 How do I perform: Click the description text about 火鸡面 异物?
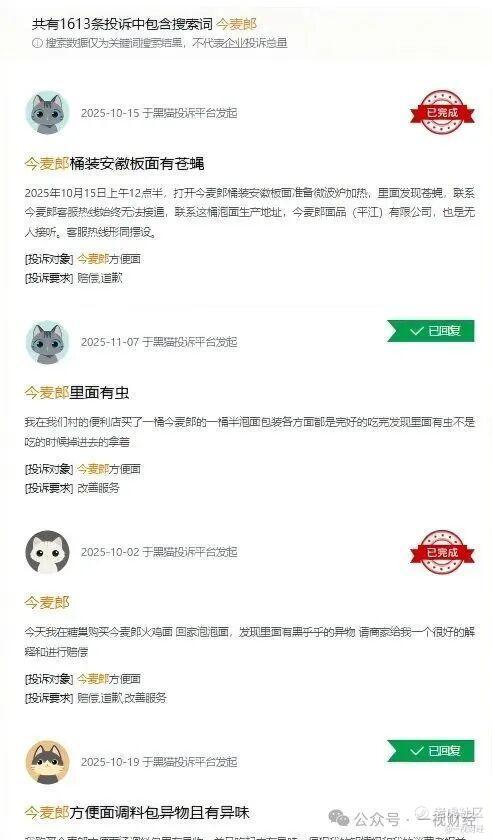(250, 642)
